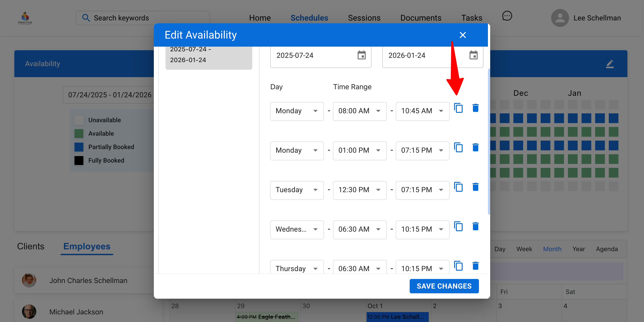
Task: Open end date calendar picker
Action: click(x=473, y=55)
